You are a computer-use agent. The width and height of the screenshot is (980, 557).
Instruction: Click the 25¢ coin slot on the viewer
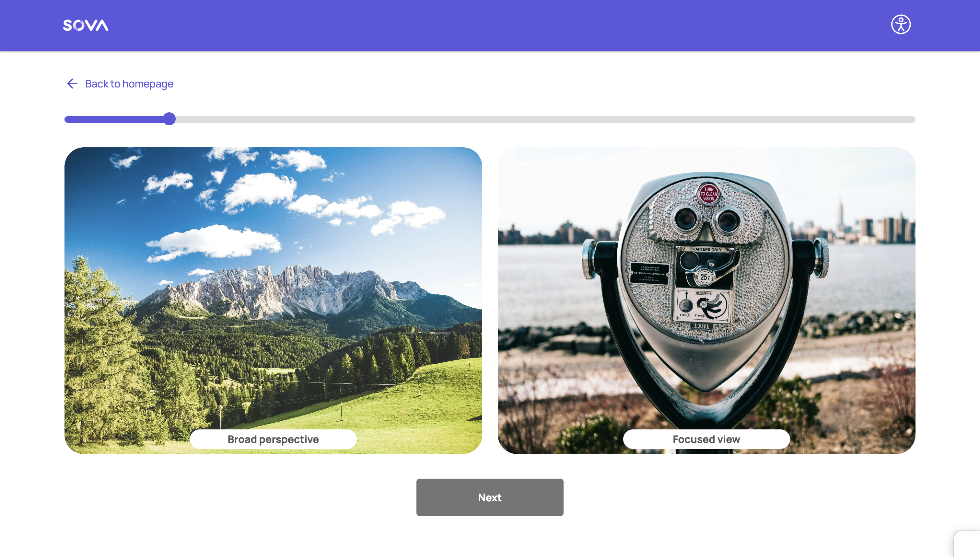tap(705, 277)
